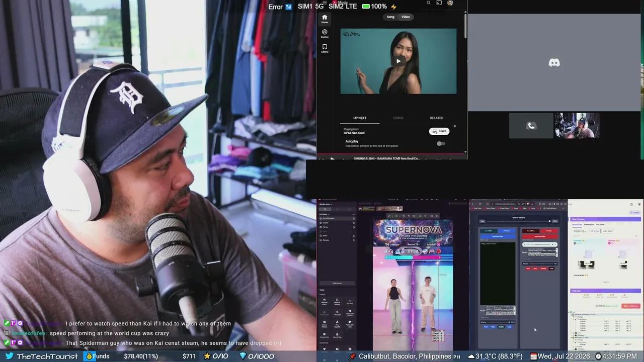Toggle Shuffle in the red player
Screen dimensions: 644x362
coord(543,268)
